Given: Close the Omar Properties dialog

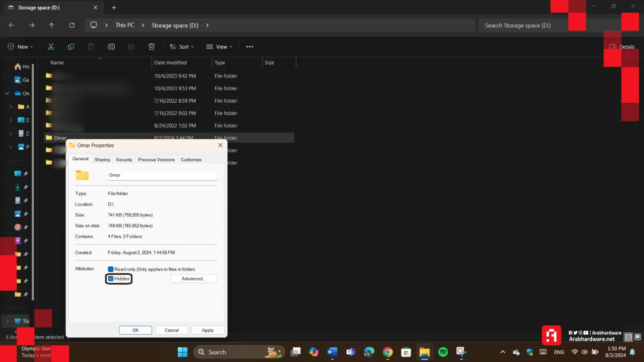Looking at the screenshot, I should (x=220, y=145).
